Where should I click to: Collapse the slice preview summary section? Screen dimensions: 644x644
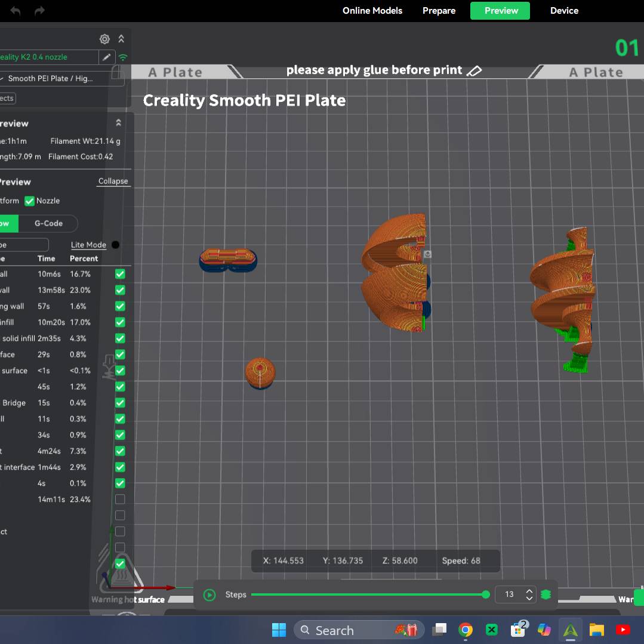point(118,123)
